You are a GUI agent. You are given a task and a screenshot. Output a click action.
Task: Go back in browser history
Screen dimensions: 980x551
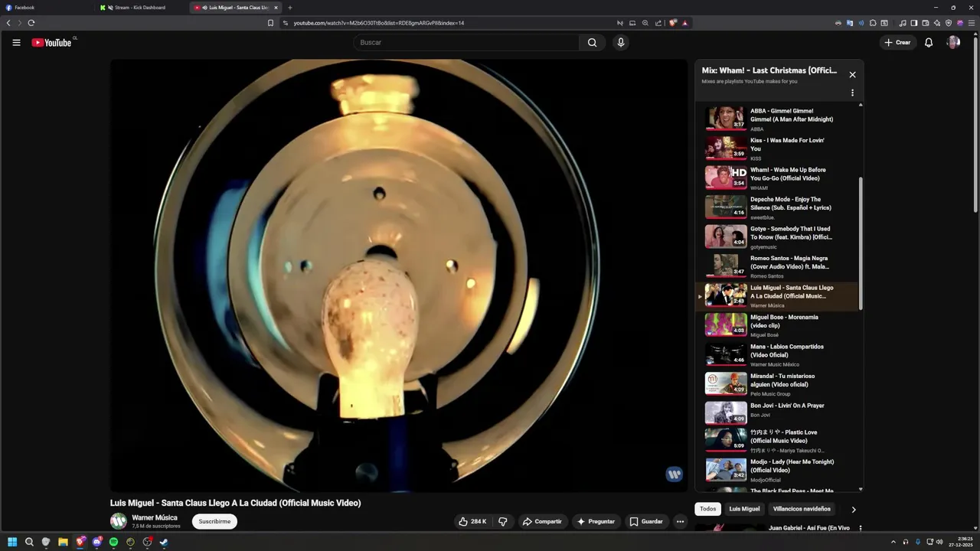tap(8, 23)
